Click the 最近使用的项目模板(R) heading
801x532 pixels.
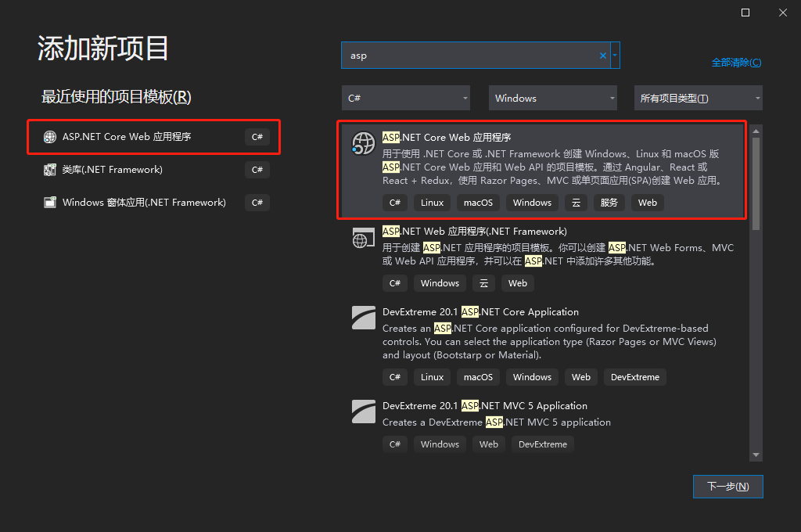116,96
